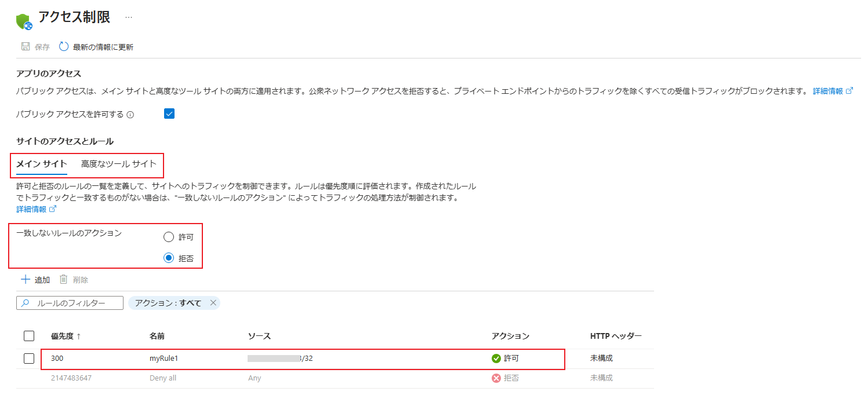868x395 pixels.
Task: Click the 保存 save disk icon
Action: (26, 47)
